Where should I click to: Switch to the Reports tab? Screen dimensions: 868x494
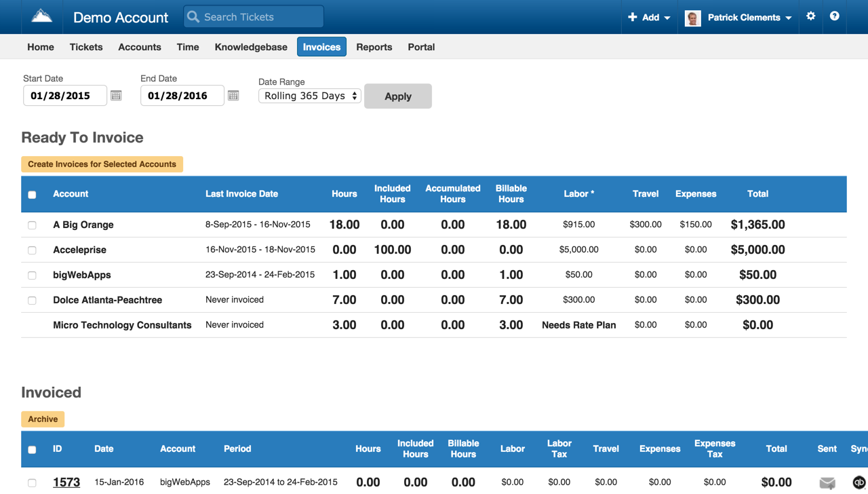[374, 47]
